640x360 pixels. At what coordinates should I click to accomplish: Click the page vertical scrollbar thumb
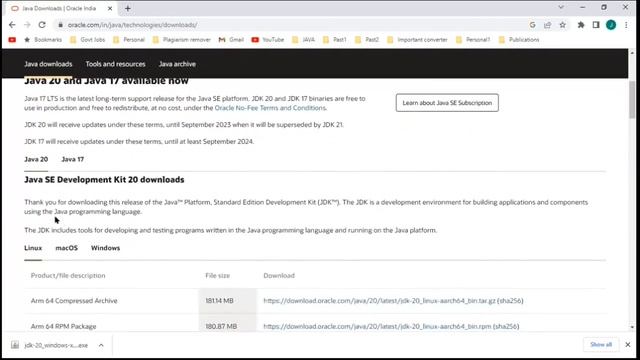(632, 99)
